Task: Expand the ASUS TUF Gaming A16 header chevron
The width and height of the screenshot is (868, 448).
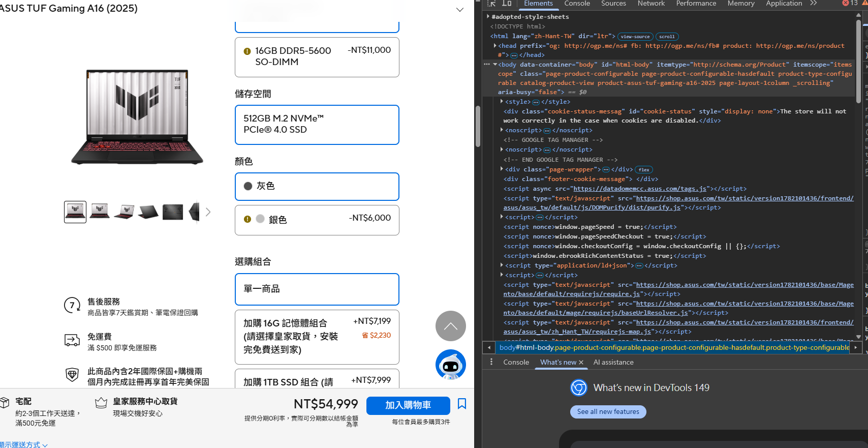Action: 460,10
